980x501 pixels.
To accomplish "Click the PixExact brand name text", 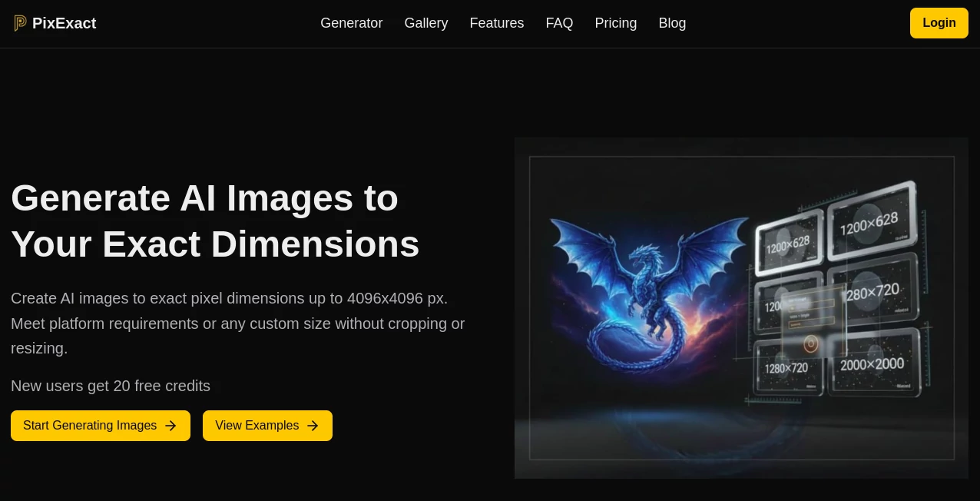I will [x=64, y=23].
